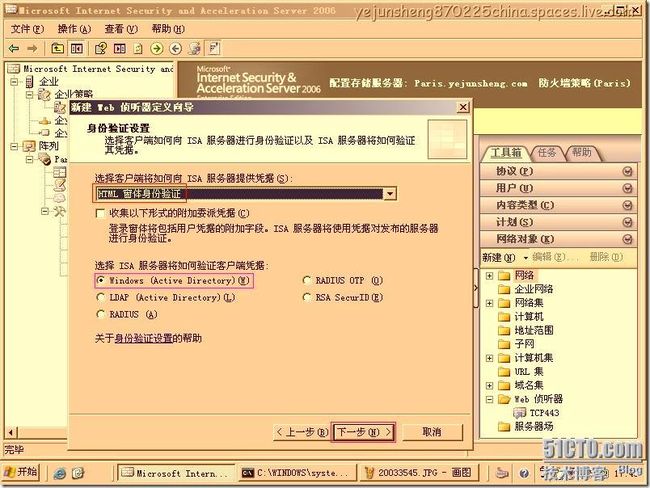Launch Internet Explorer from quick launch
This screenshot has width=650, height=488.
60,473
